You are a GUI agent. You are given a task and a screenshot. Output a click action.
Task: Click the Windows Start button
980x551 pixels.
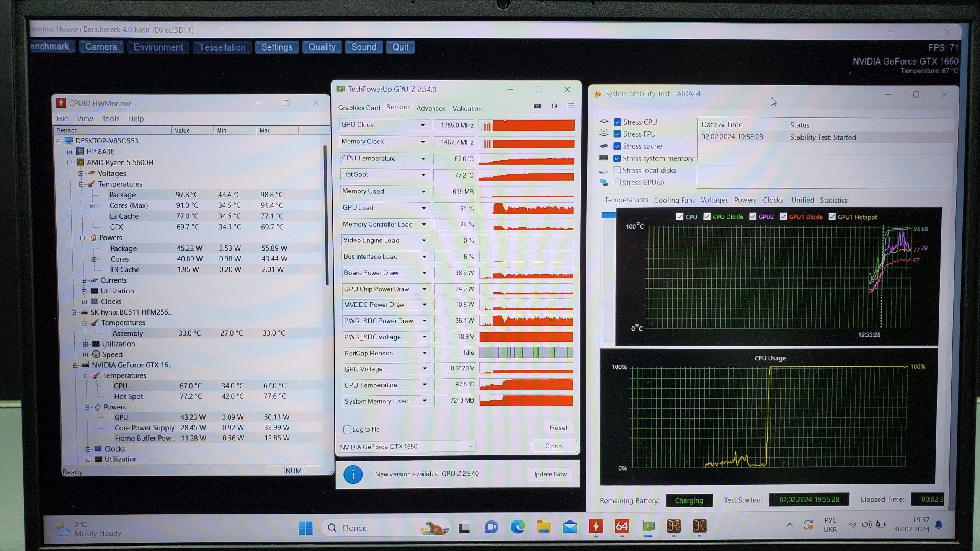[x=305, y=528]
